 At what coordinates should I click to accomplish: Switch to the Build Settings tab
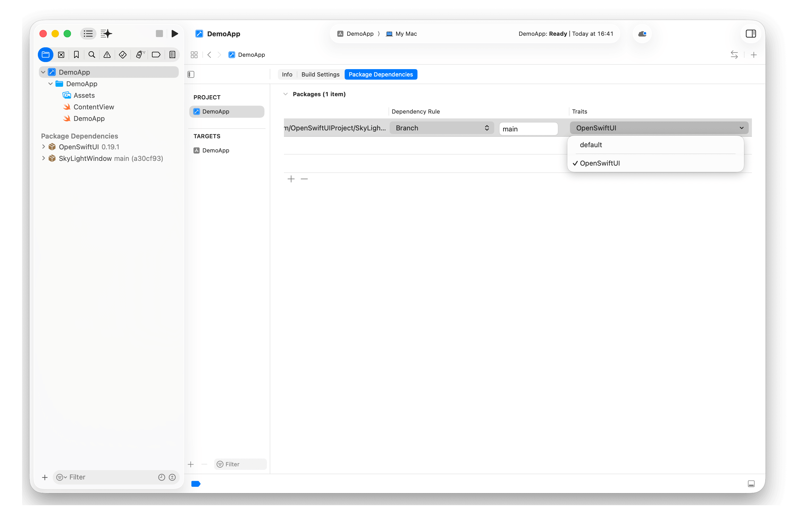click(320, 74)
